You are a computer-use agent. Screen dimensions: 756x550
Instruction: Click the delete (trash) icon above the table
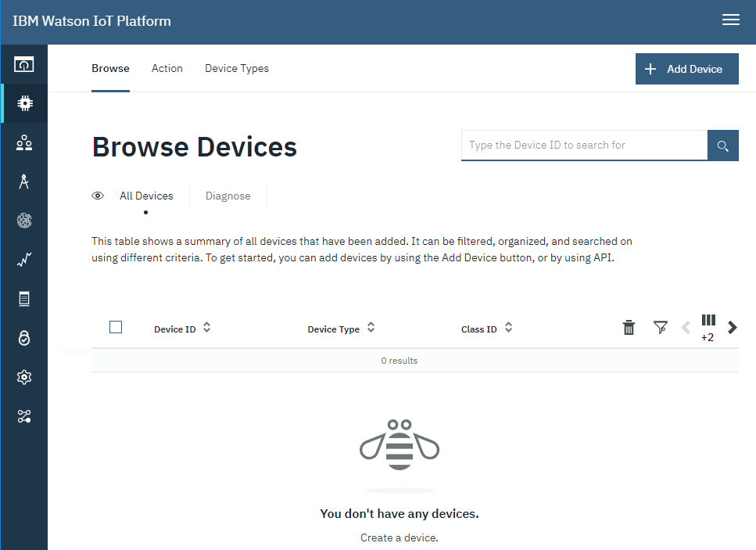point(629,327)
